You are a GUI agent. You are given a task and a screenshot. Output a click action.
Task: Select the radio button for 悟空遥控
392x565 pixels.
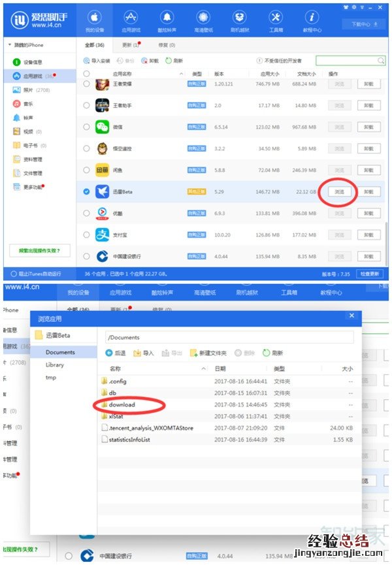pyautogui.click(x=86, y=148)
